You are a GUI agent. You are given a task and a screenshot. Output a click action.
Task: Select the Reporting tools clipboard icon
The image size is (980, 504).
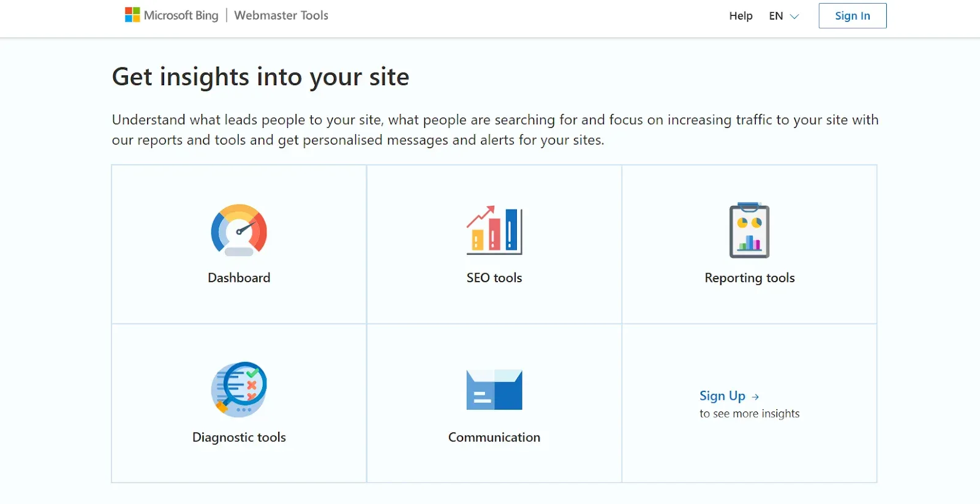pyautogui.click(x=749, y=230)
